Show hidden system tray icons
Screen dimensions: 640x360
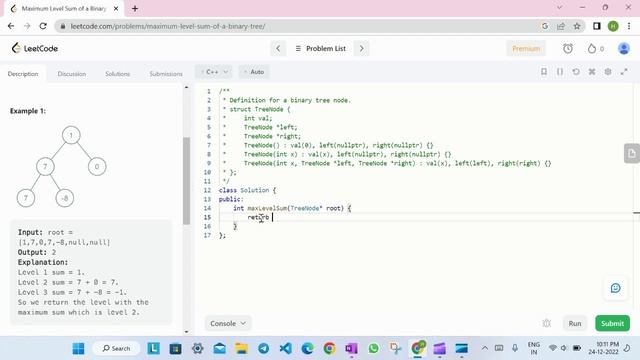(x=484, y=348)
